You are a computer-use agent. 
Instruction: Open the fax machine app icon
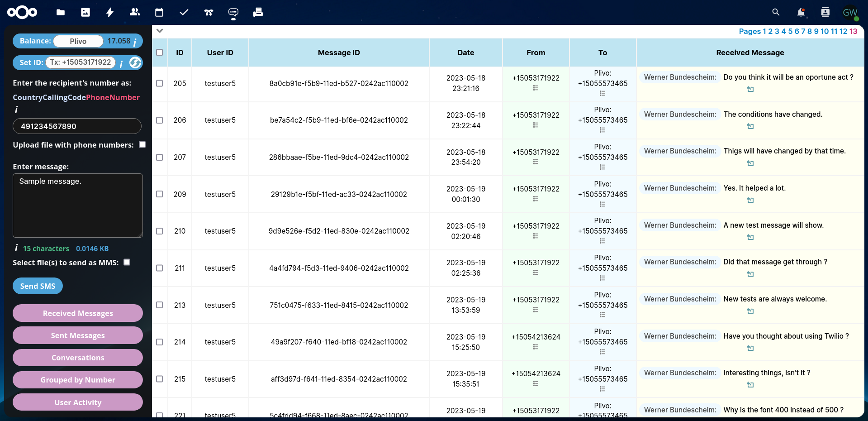point(258,12)
